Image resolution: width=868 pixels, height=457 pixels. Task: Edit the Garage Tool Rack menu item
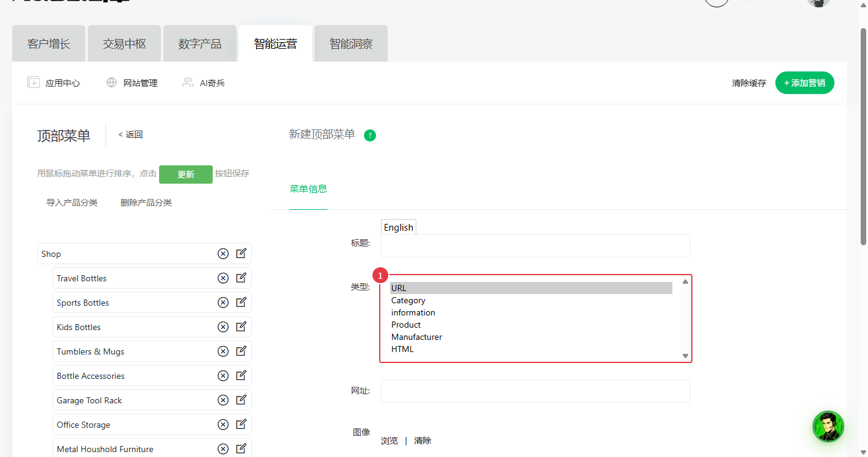coord(241,400)
